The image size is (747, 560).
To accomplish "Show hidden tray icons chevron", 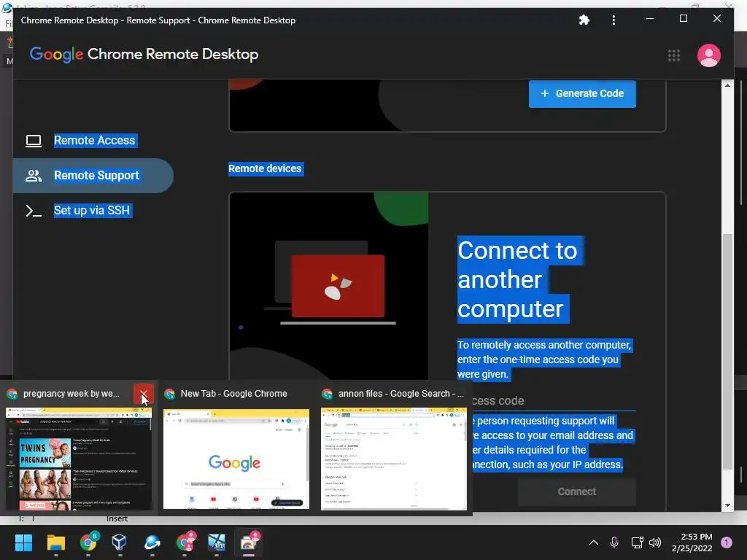I will coord(594,542).
